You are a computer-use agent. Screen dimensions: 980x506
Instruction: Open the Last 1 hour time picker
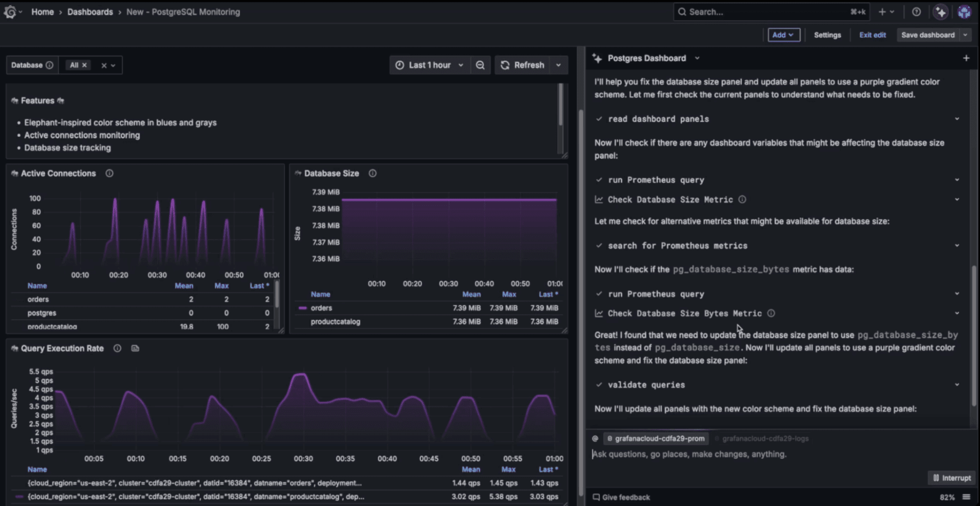click(430, 65)
